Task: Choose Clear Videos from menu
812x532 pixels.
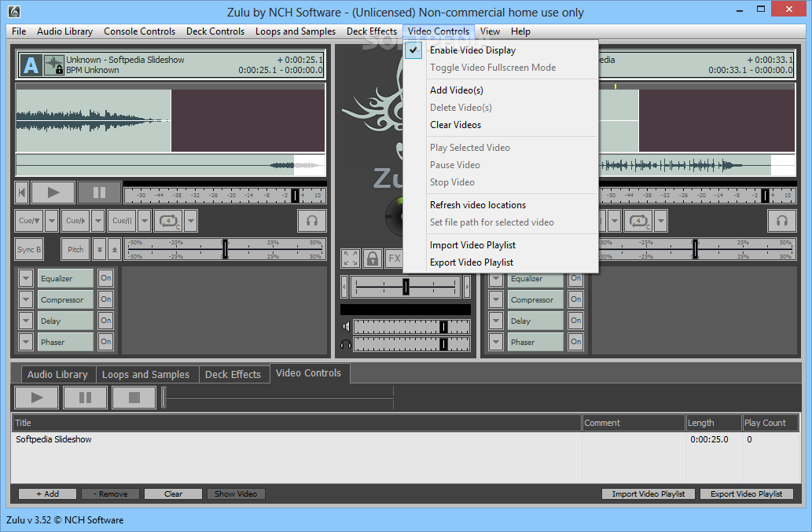Action: click(x=500, y=125)
